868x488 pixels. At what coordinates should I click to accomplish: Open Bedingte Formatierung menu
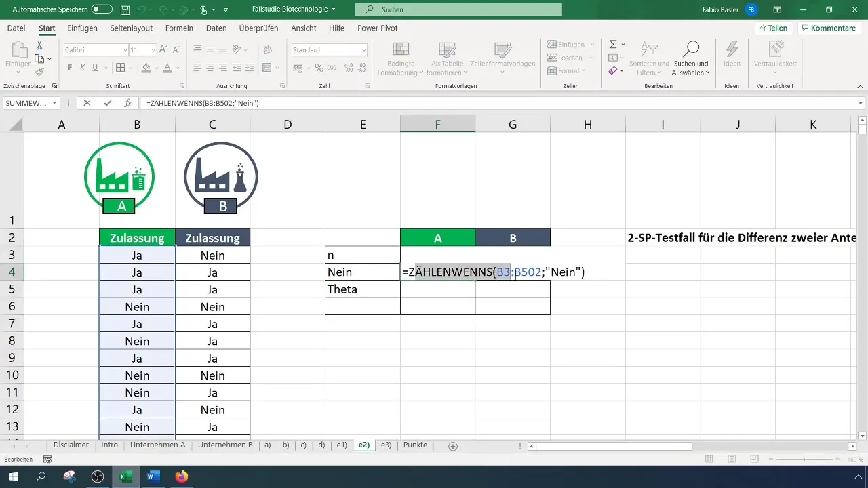tap(400, 58)
